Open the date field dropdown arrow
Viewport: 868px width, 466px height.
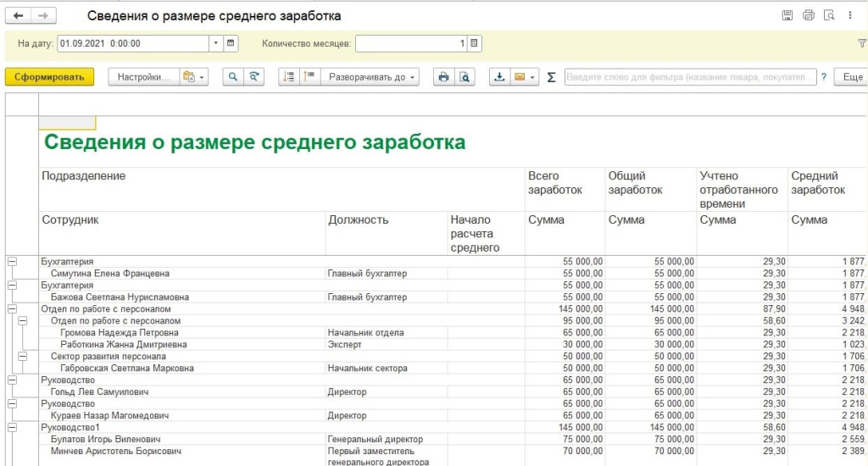pyautogui.click(x=216, y=43)
